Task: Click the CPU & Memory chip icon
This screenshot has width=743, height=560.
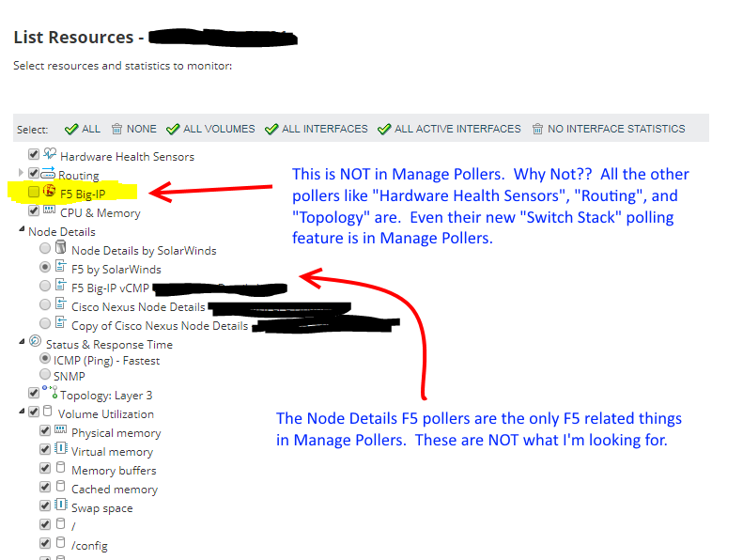Action: pos(49,210)
